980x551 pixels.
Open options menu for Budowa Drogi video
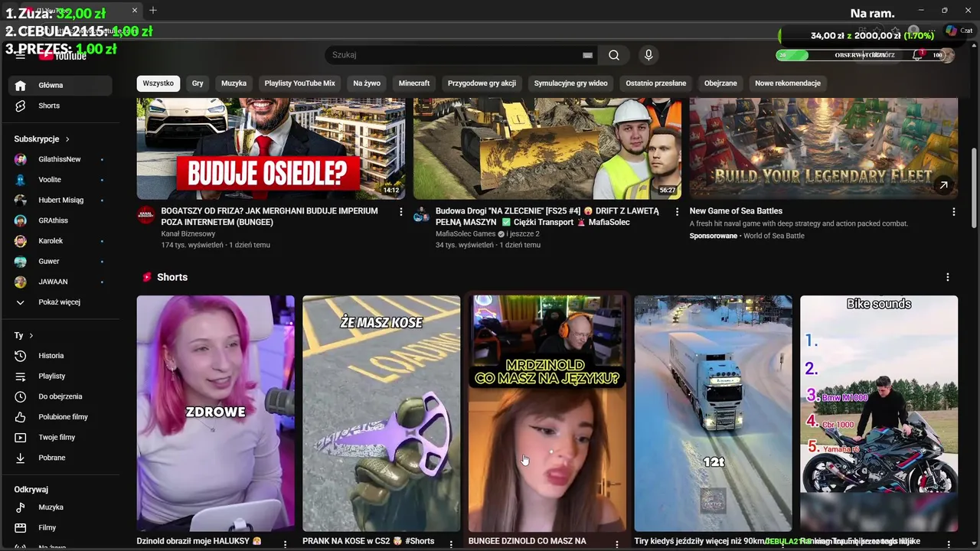677,212
